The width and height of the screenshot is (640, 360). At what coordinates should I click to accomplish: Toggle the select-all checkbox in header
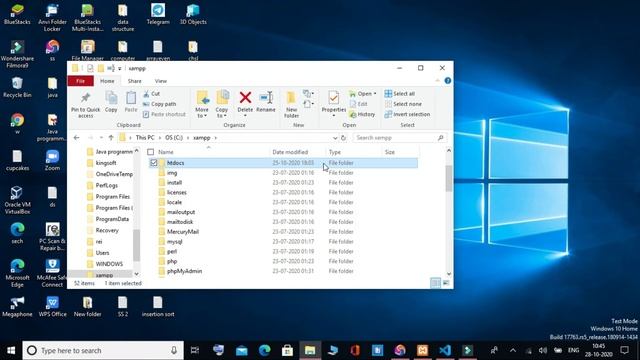(x=151, y=152)
